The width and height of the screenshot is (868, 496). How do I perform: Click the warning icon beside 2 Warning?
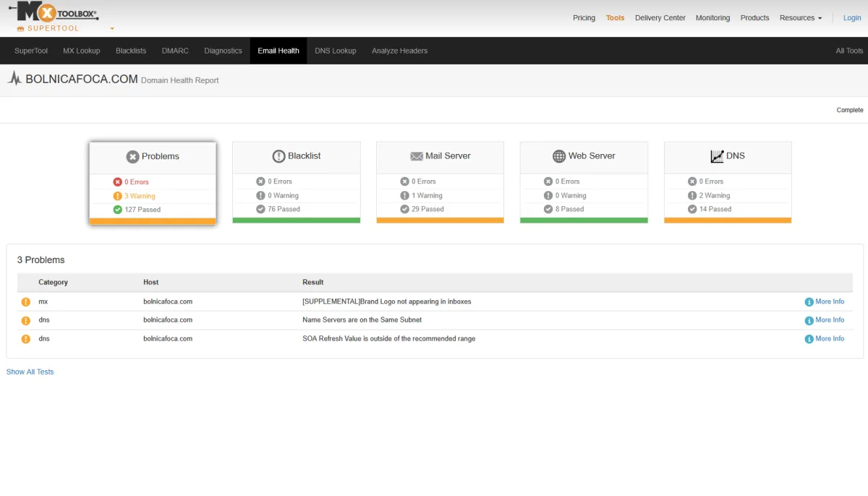[693, 195]
